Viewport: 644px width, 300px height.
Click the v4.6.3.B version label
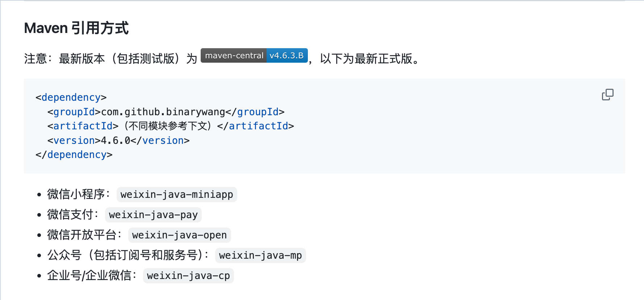287,56
